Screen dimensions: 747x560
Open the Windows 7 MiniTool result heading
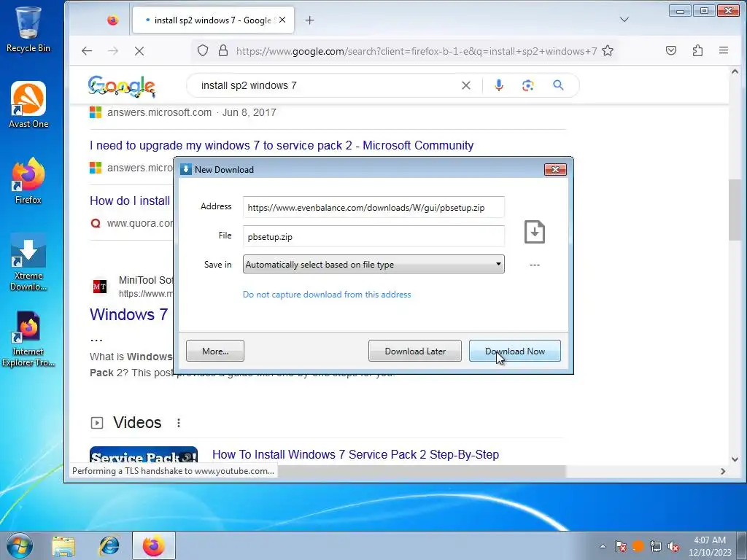128,314
